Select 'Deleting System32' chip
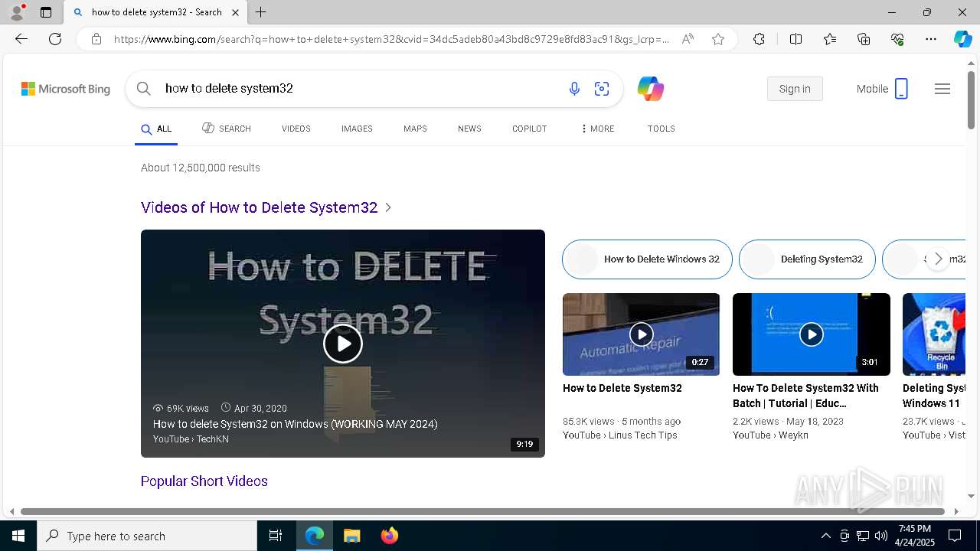Screen dimensions: 980x551 tap(807, 259)
